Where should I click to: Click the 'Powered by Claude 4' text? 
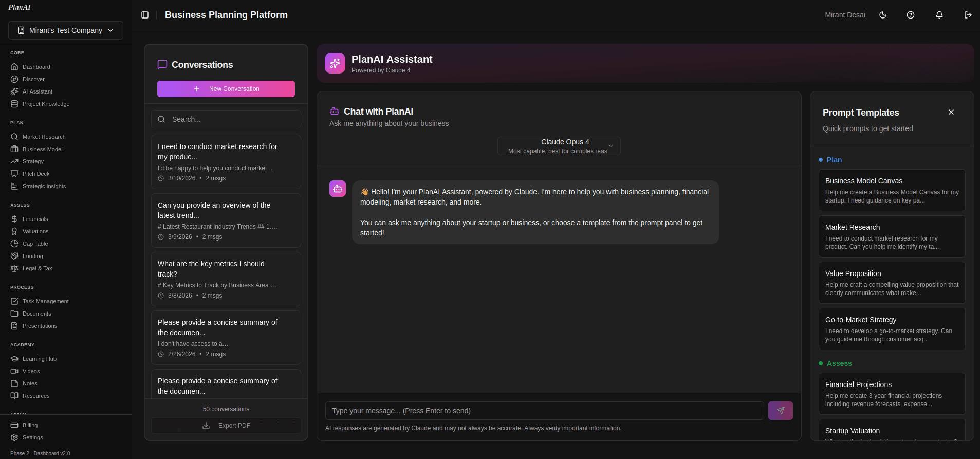tap(381, 70)
